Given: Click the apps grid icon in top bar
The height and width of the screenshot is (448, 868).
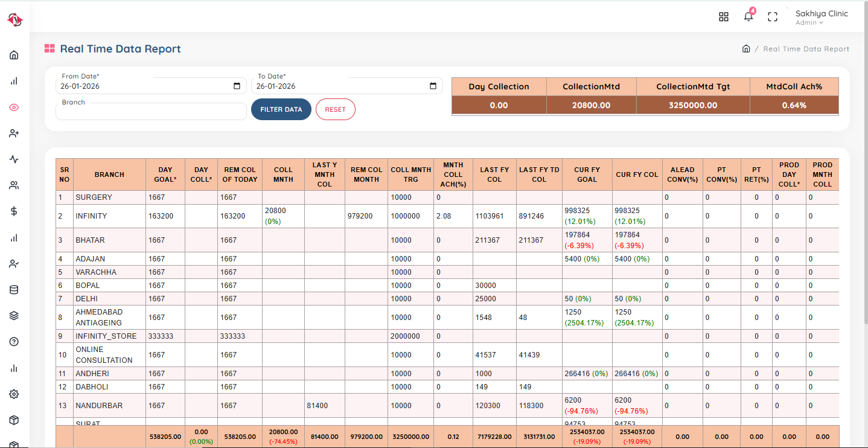Looking at the screenshot, I should [724, 16].
